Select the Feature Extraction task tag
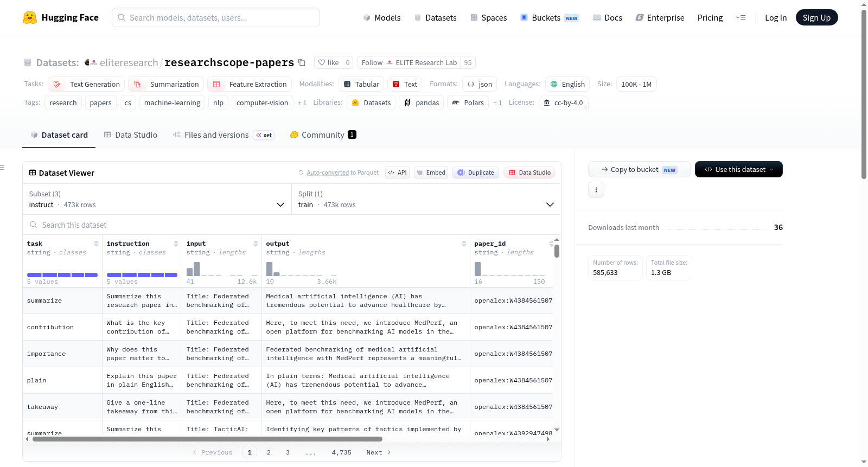Screen dimensions: 868x467 pos(250,84)
